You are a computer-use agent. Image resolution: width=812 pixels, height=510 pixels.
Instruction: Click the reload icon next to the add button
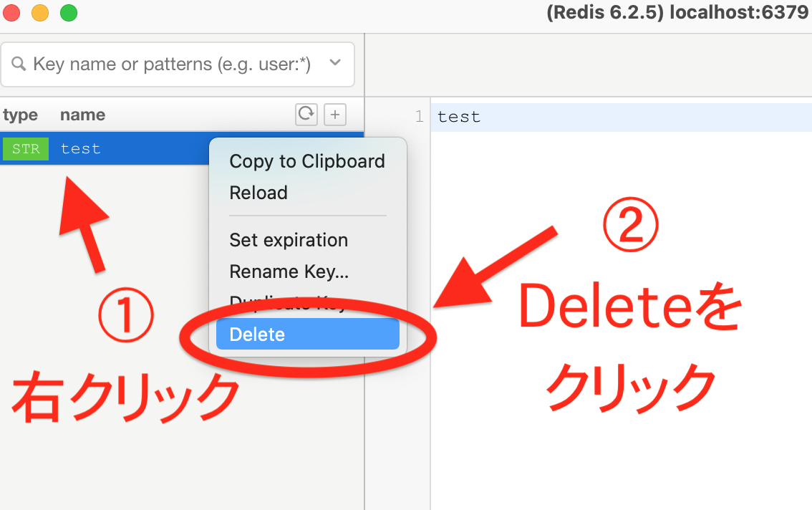(306, 114)
